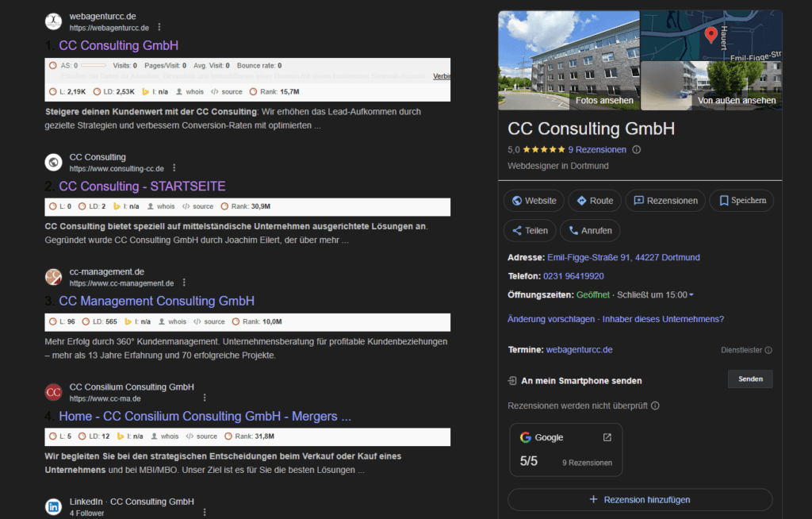Click source in CC Consilium bar
This screenshot has height=519, width=812.
click(201, 436)
